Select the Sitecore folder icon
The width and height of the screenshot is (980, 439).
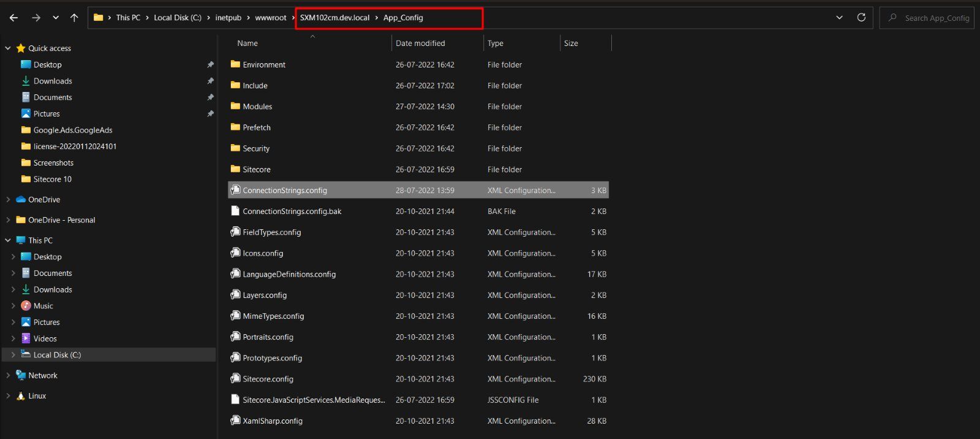pyautogui.click(x=235, y=169)
